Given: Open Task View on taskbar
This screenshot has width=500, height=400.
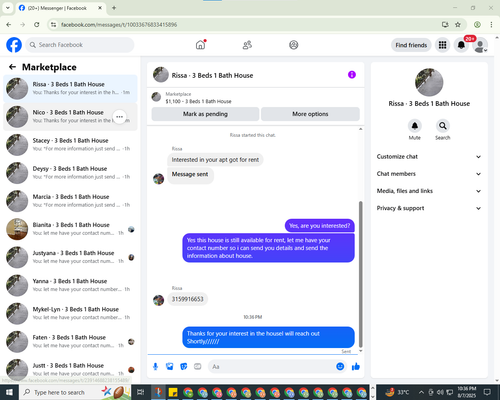Looking at the screenshot, I should click(x=141, y=392).
